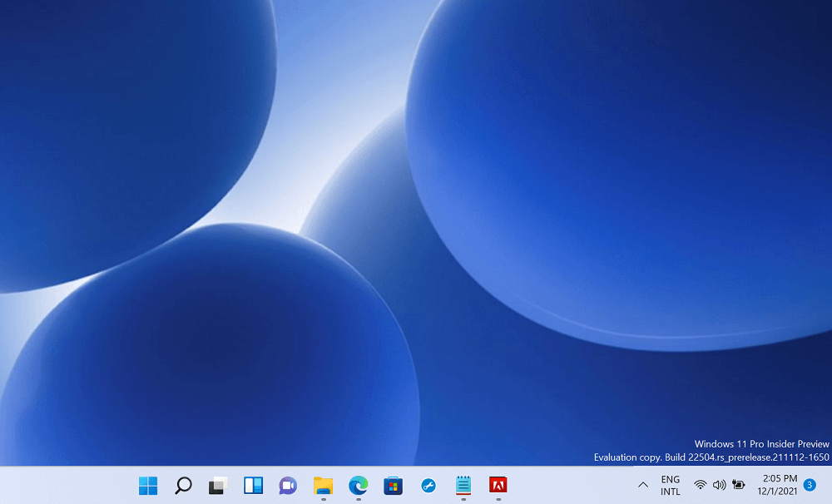Screen dimensions: 832x504
Task: Open the Windows Start menu
Action: [x=148, y=486]
